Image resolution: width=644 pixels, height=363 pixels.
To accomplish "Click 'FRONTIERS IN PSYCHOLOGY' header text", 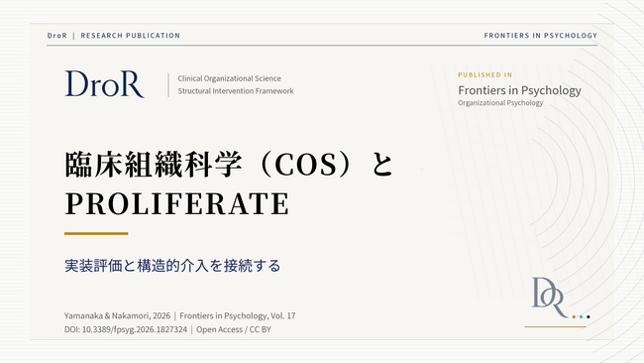I will (541, 36).
